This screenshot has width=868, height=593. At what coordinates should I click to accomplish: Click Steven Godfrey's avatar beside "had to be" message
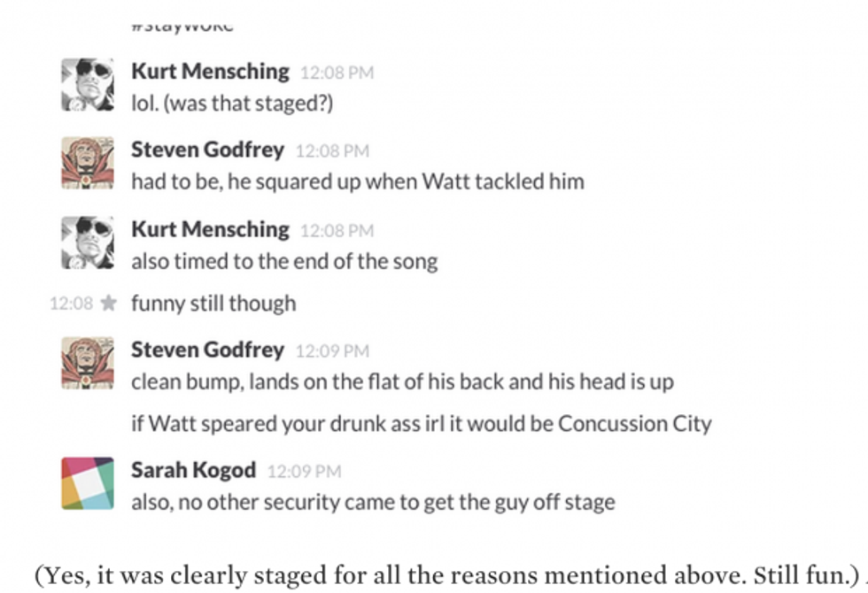click(87, 163)
